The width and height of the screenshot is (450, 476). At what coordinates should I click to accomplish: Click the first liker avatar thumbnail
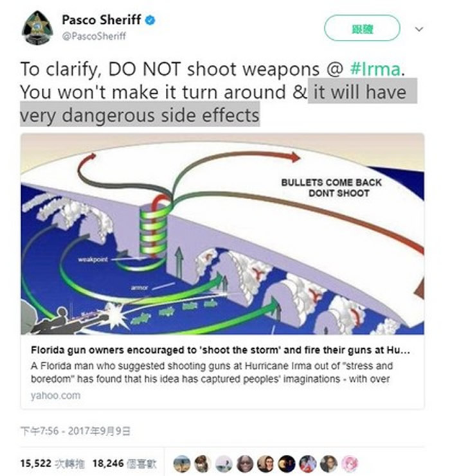pyautogui.click(x=182, y=464)
